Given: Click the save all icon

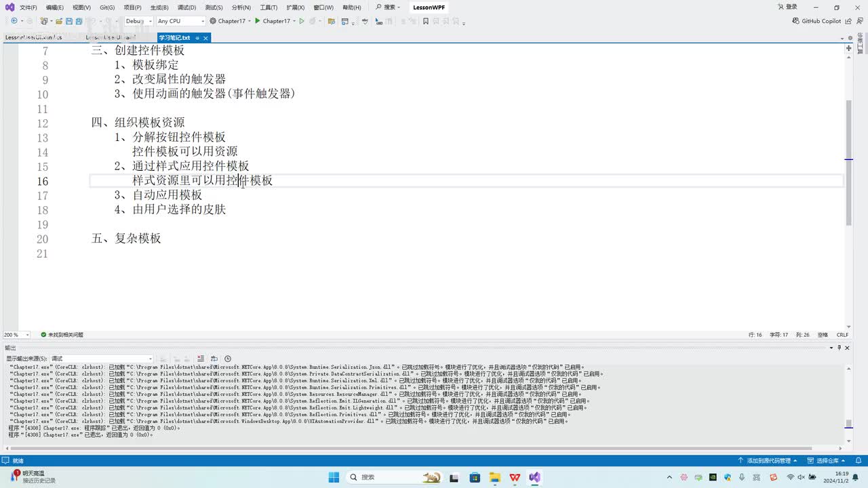Looking at the screenshot, I should coord(79,21).
